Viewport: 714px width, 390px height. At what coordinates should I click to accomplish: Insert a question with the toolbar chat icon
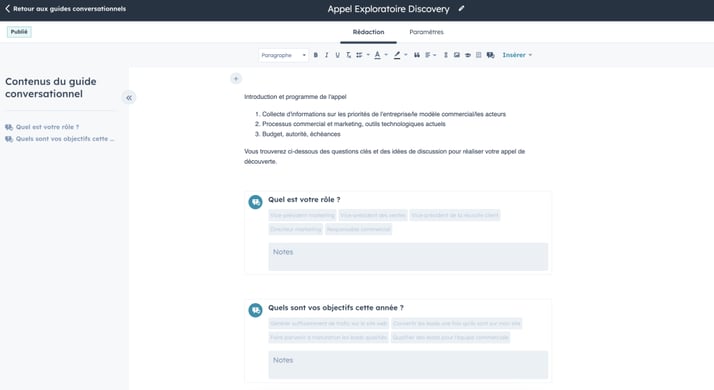(490, 55)
